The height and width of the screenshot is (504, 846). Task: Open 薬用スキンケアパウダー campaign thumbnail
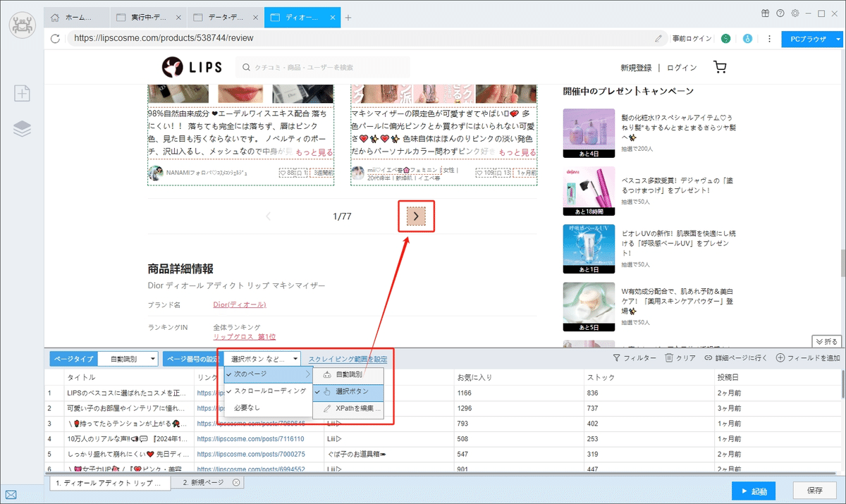(x=588, y=307)
